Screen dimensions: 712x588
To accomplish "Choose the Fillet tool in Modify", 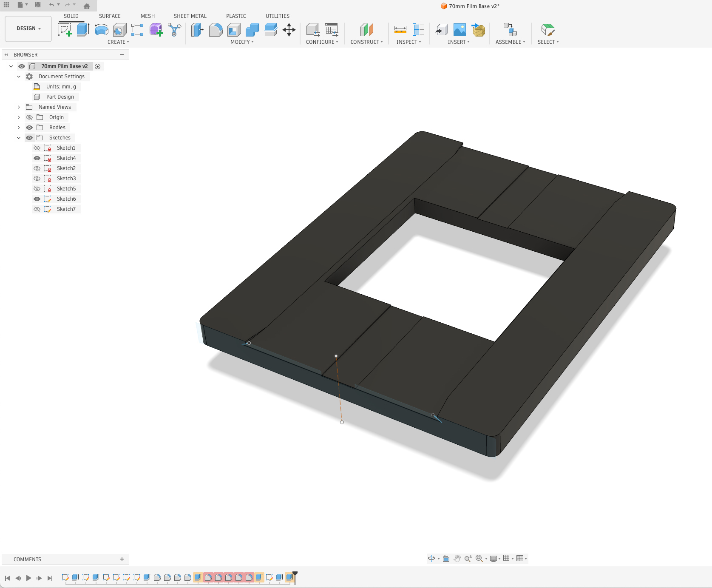I will pos(216,30).
